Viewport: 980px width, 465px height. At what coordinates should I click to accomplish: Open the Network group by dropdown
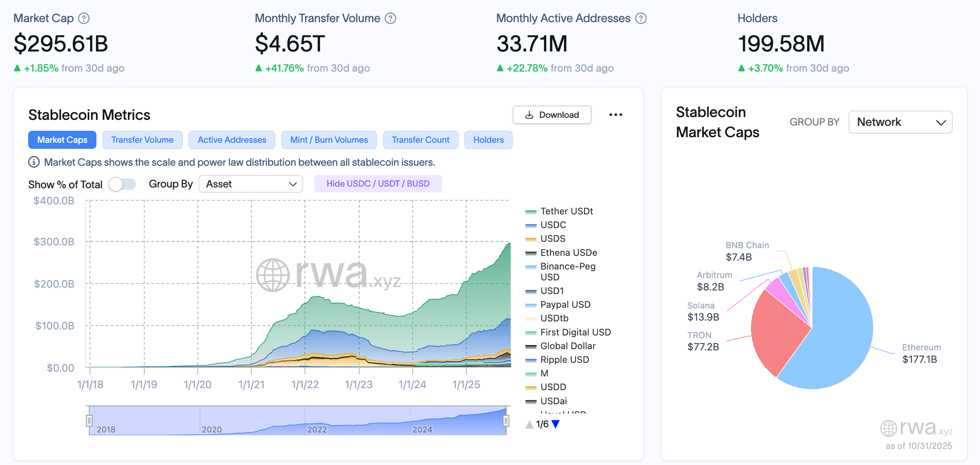(900, 122)
